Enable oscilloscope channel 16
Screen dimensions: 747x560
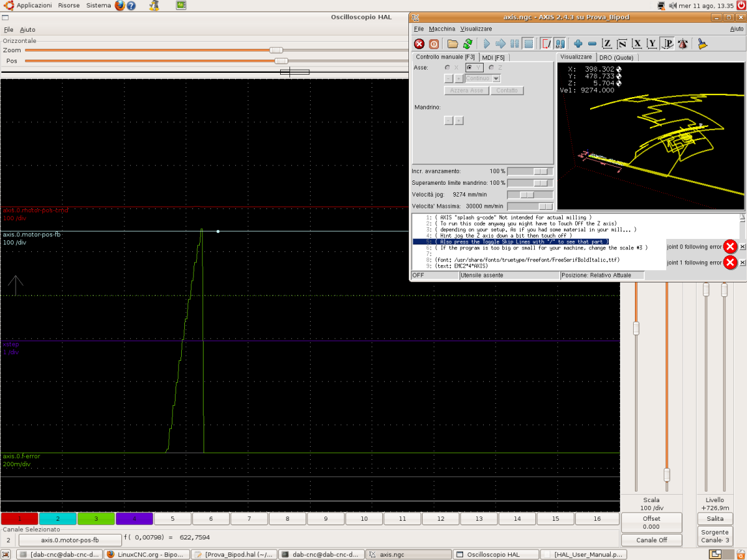click(597, 518)
